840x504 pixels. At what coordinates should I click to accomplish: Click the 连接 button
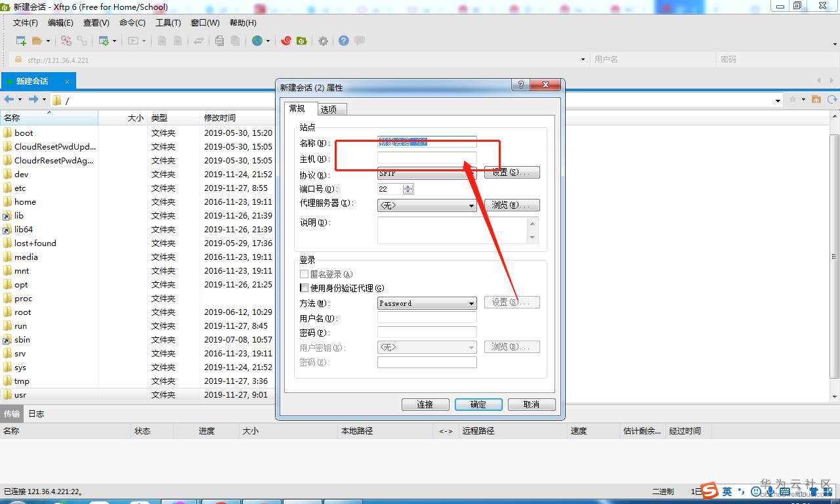point(425,404)
